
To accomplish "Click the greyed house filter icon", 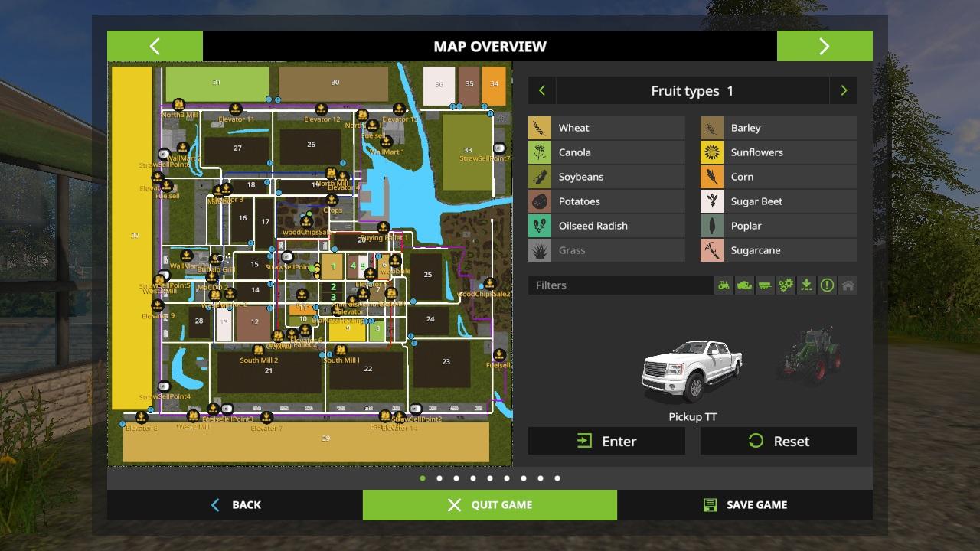I will click(x=848, y=285).
